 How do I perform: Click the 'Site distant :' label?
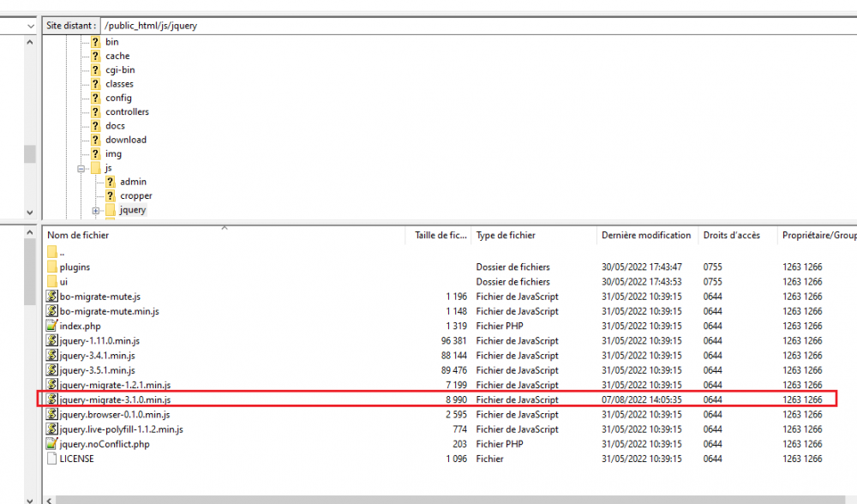72,26
